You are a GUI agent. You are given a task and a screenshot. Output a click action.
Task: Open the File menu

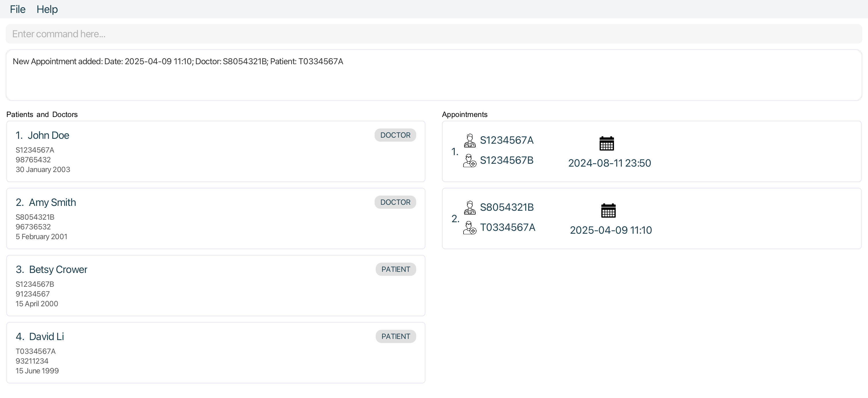[x=18, y=9]
